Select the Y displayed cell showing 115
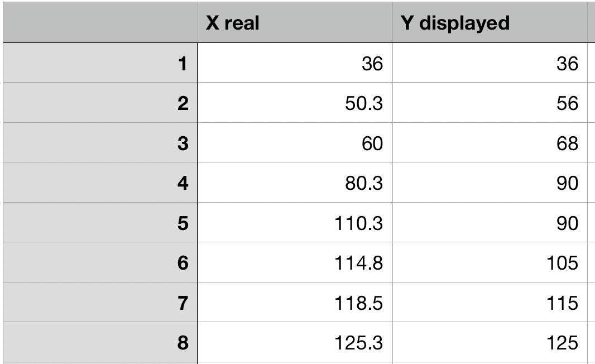The height and width of the screenshot is (364, 595). point(490,303)
